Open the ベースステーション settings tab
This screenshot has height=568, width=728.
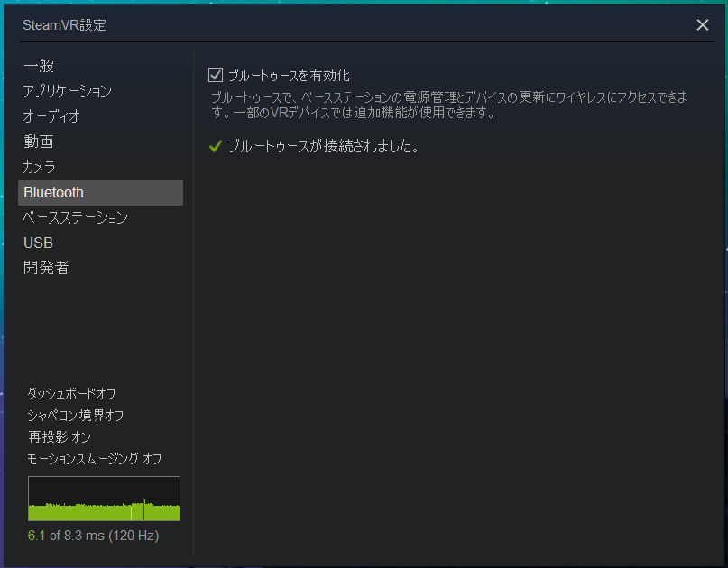[x=76, y=217]
